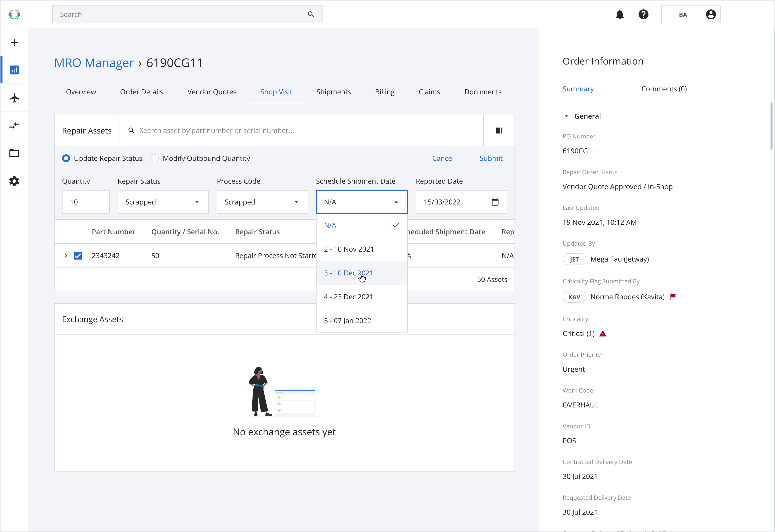Open notifications bell
The image size is (775, 532).
(620, 14)
